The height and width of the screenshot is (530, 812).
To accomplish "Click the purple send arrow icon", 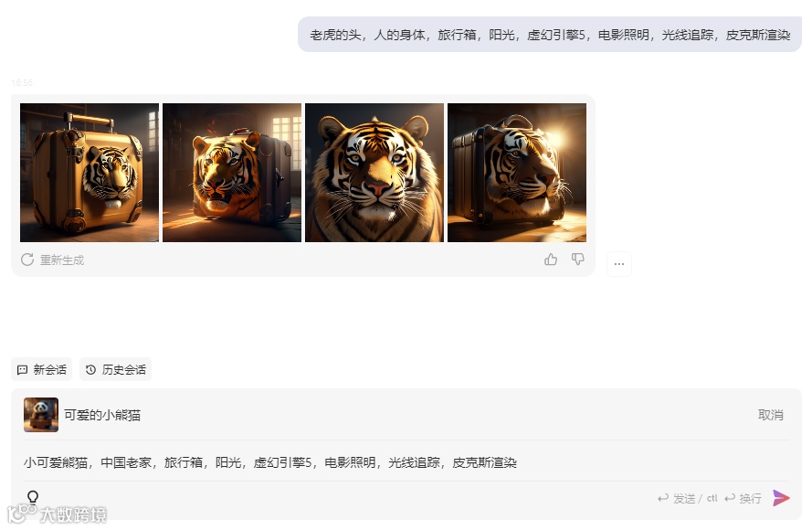I will click(x=781, y=498).
